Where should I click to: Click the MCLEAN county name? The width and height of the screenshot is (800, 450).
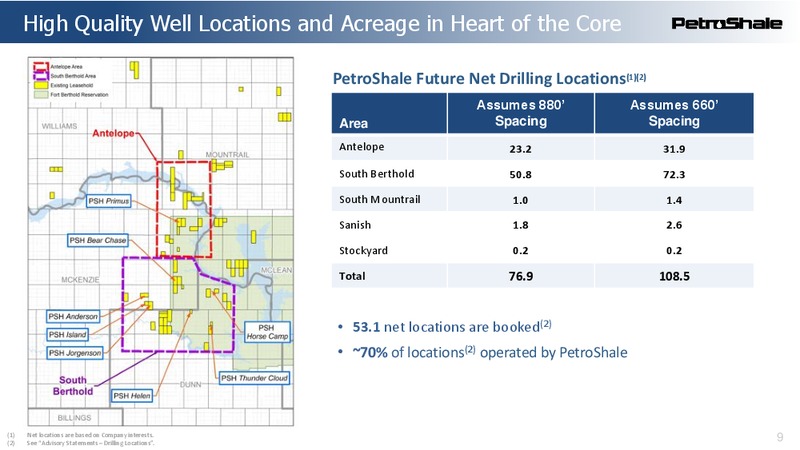pos(277,270)
